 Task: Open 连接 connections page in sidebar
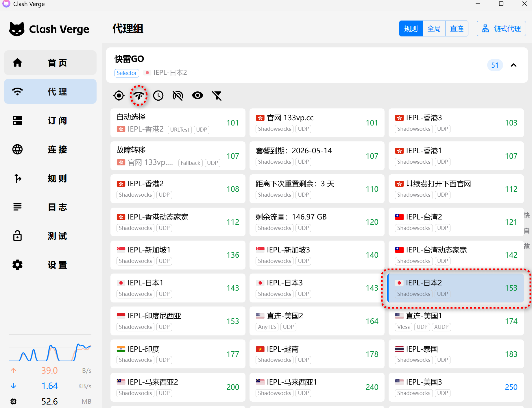point(50,149)
